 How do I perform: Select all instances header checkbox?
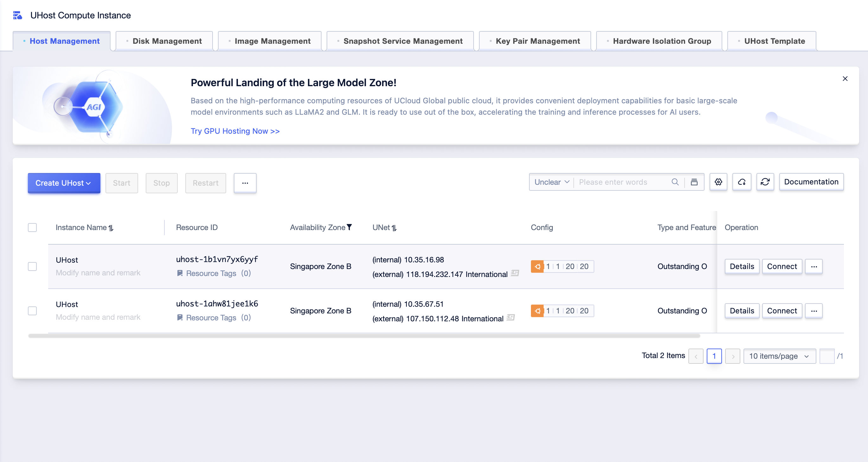point(32,228)
